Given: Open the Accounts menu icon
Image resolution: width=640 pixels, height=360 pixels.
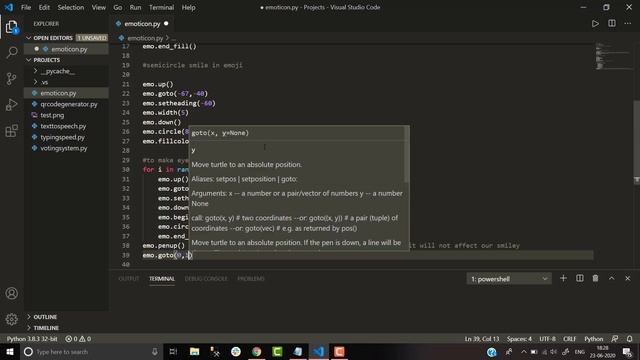Looking at the screenshot, I should (x=11, y=293).
